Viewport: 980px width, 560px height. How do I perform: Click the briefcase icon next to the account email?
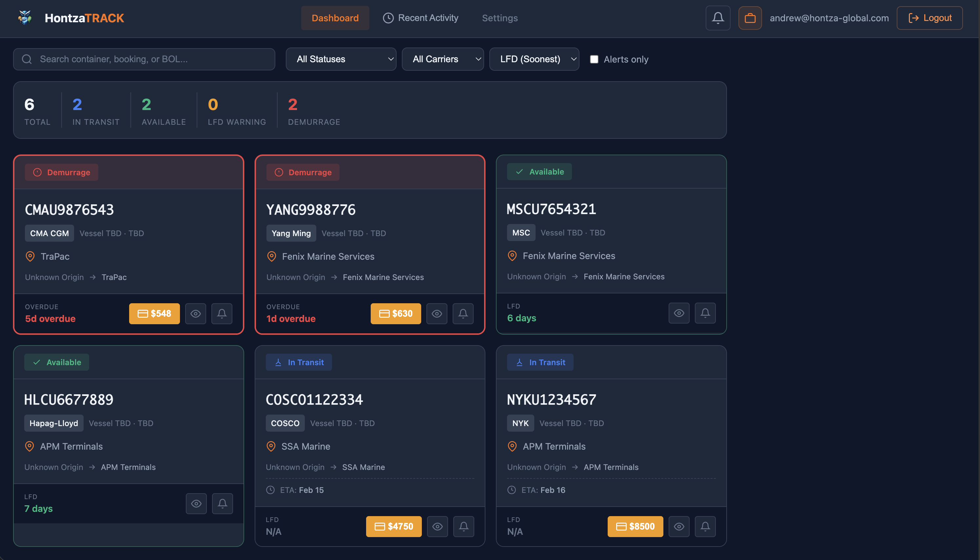pos(750,18)
